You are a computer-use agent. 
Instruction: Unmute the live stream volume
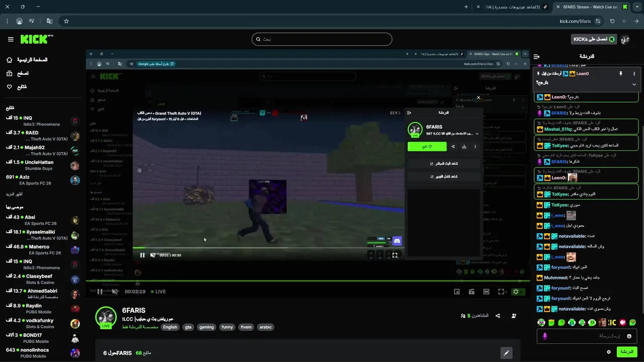(115, 292)
